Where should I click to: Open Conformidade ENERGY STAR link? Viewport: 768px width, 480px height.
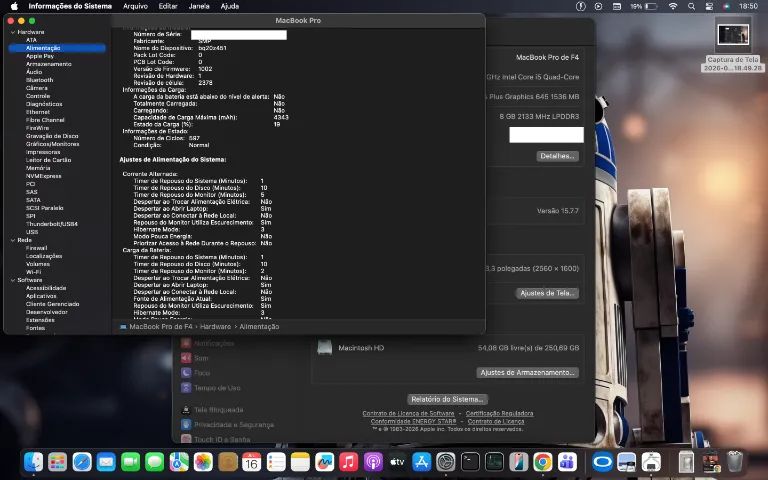(413, 422)
